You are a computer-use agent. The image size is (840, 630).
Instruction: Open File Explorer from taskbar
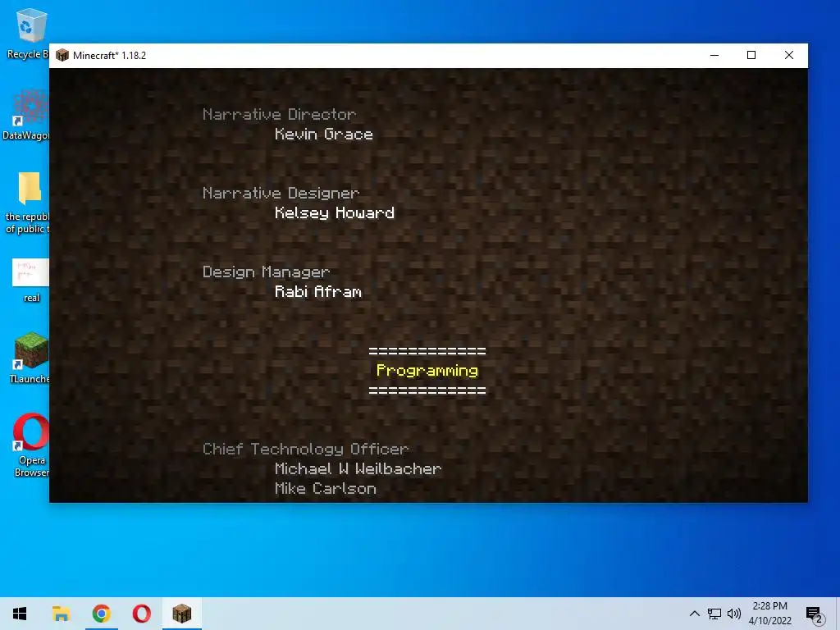click(61, 614)
